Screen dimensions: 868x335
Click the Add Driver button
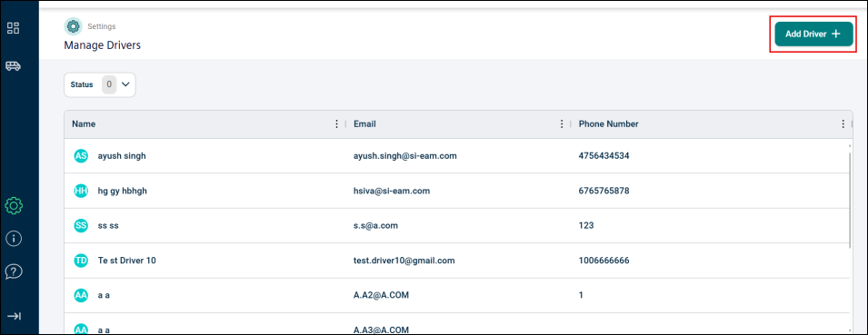(x=813, y=34)
